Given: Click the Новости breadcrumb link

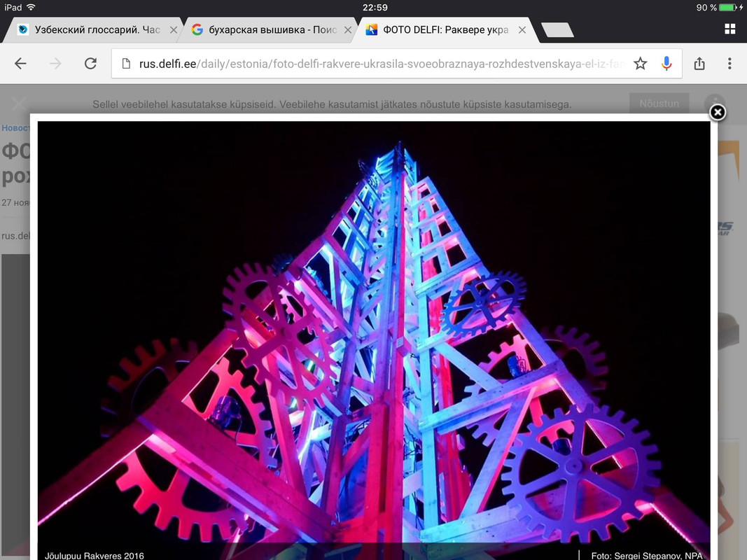Looking at the screenshot, I should [15, 127].
